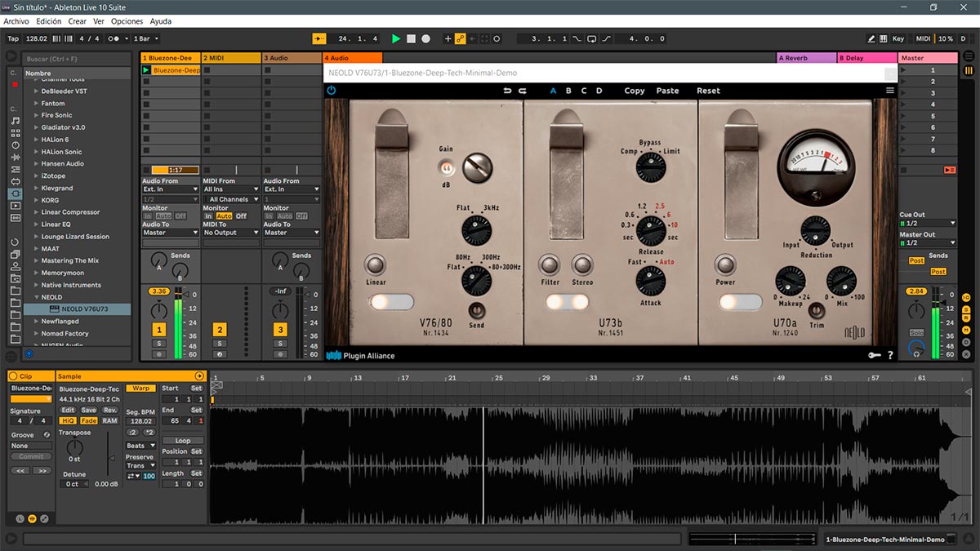The width and height of the screenshot is (980, 551).
Task: Click the Arrangement Record button
Action: [425, 38]
